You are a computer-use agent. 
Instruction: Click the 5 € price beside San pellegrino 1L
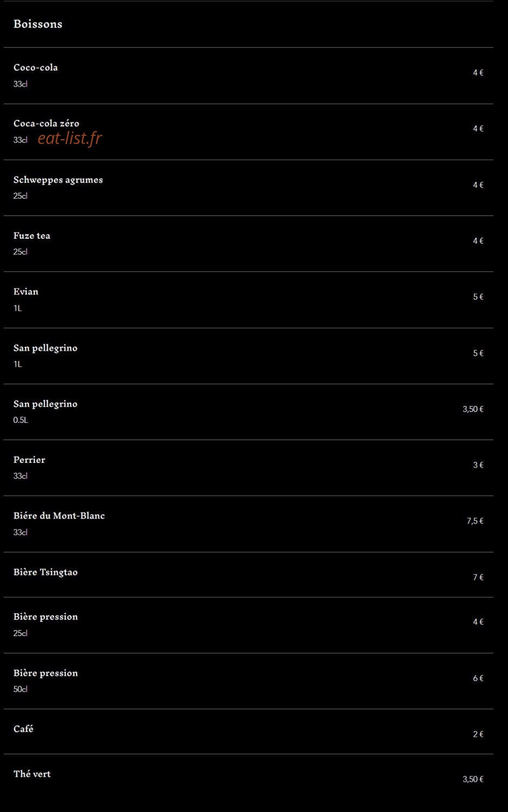[x=478, y=353]
